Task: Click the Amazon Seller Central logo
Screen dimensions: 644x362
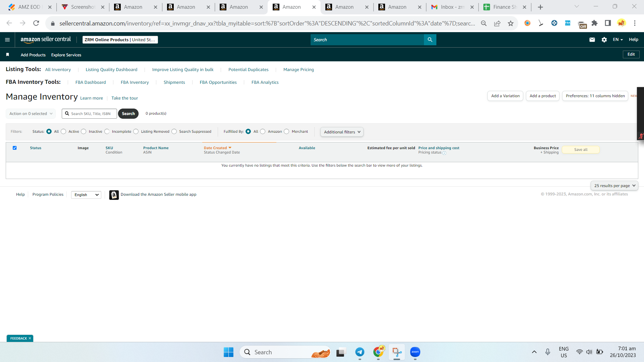Action: click(46, 40)
